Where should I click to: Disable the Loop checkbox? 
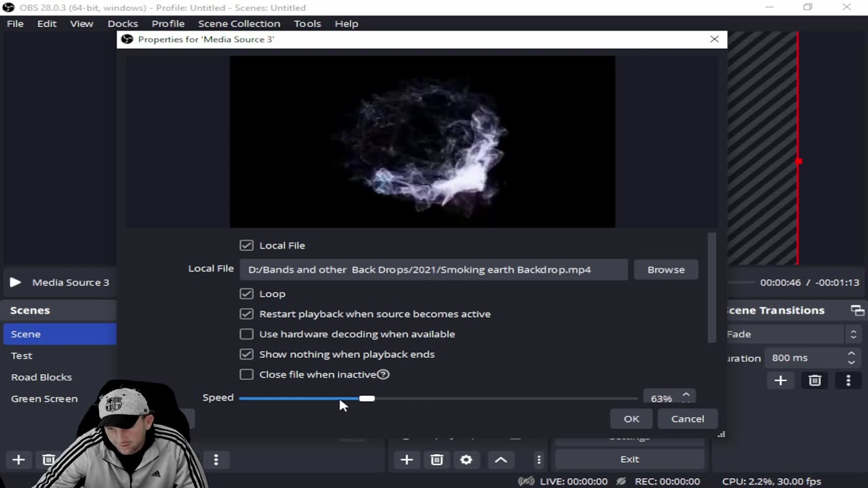246,293
